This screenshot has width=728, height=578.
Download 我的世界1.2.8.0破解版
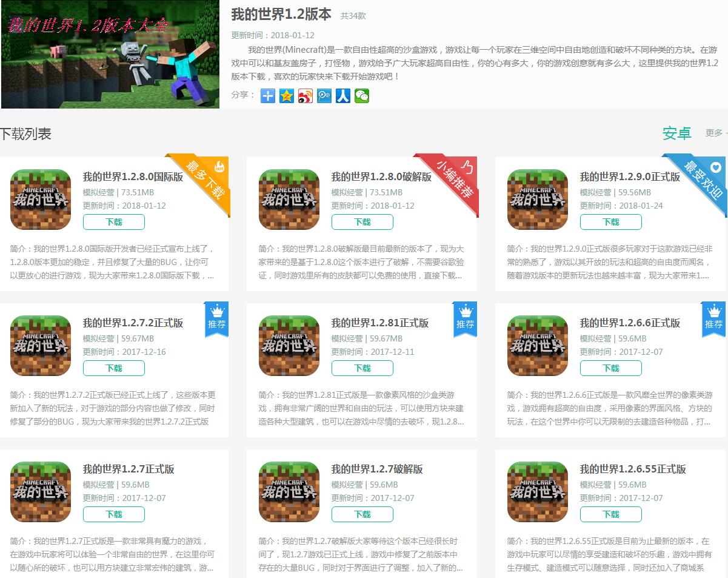[x=362, y=222]
